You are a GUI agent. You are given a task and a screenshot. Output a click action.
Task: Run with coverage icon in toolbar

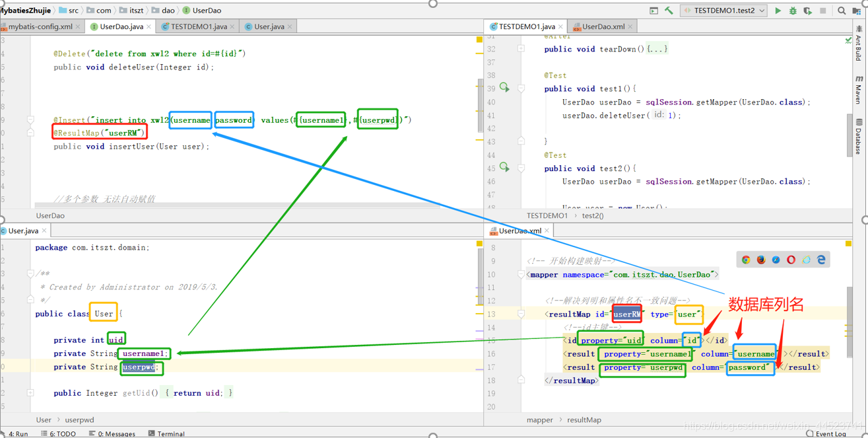click(807, 11)
